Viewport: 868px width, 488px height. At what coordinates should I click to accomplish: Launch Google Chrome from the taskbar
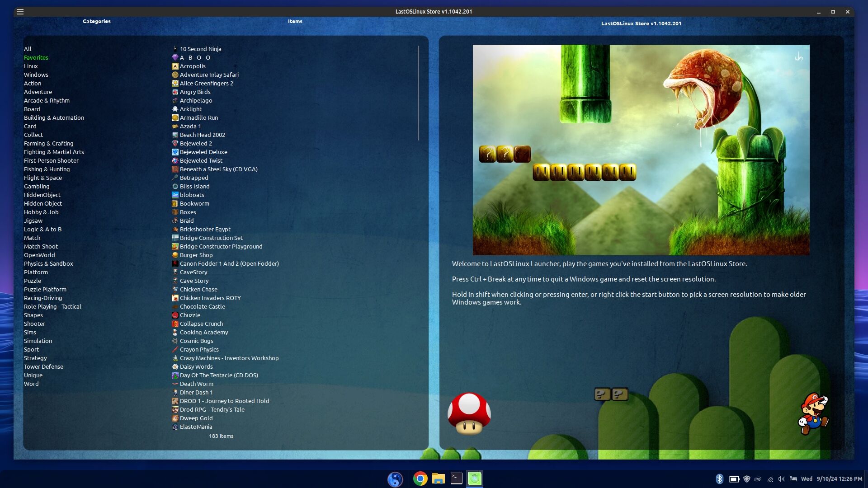[420, 479]
